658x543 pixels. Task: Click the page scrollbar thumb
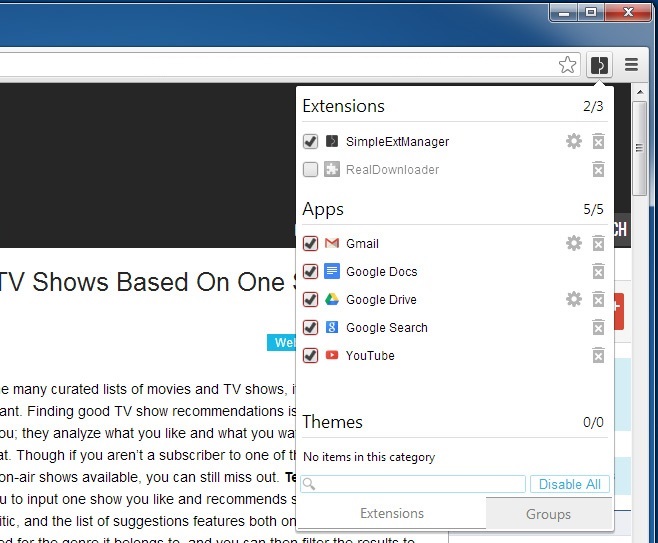click(639, 148)
